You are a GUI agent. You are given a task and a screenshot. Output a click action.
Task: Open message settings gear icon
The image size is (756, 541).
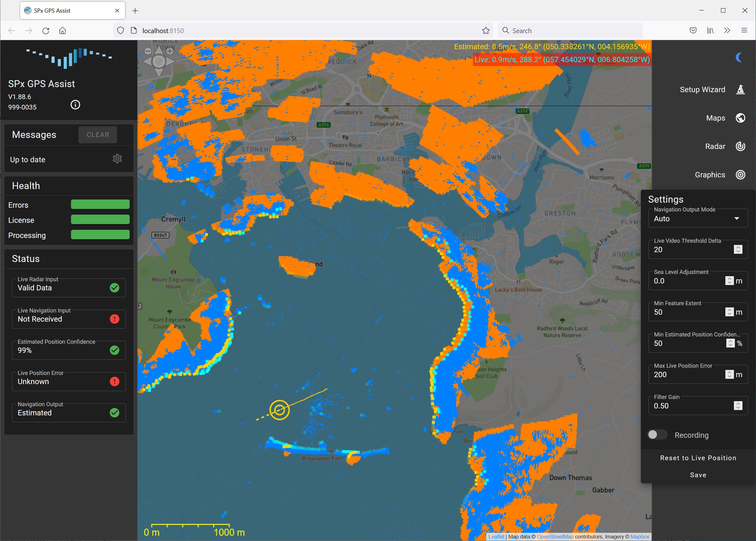(117, 158)
